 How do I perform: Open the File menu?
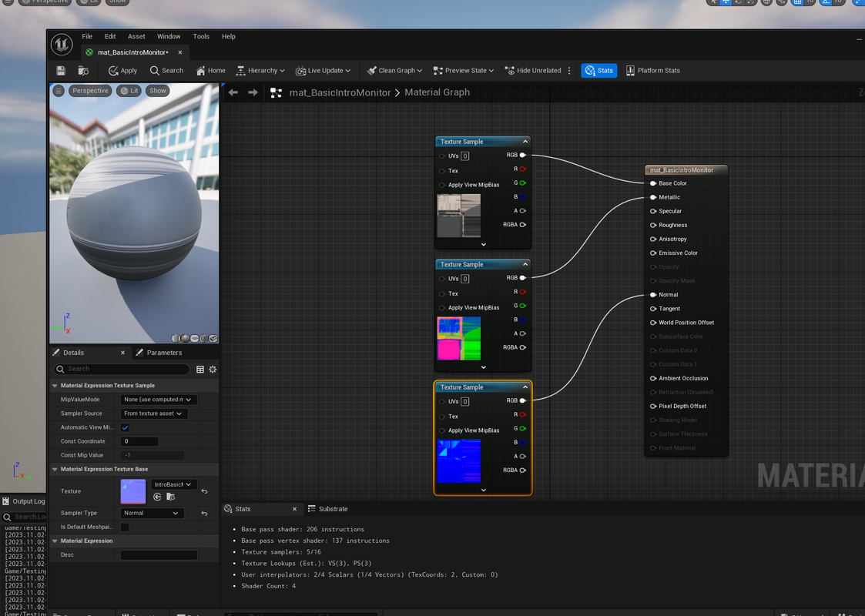pos(87,36)
